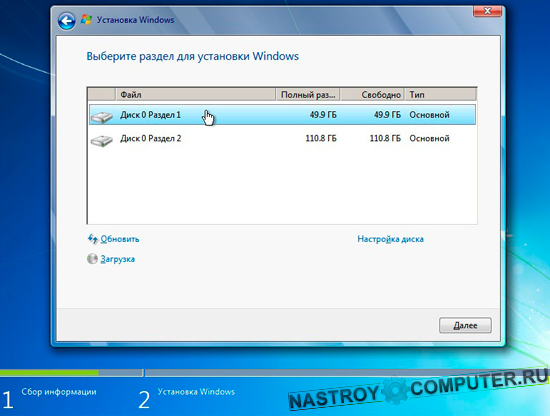Click Основной type of Раздел 2
Image resolution: width=550 pixels, height=416 pixels.
pos(429,138)
